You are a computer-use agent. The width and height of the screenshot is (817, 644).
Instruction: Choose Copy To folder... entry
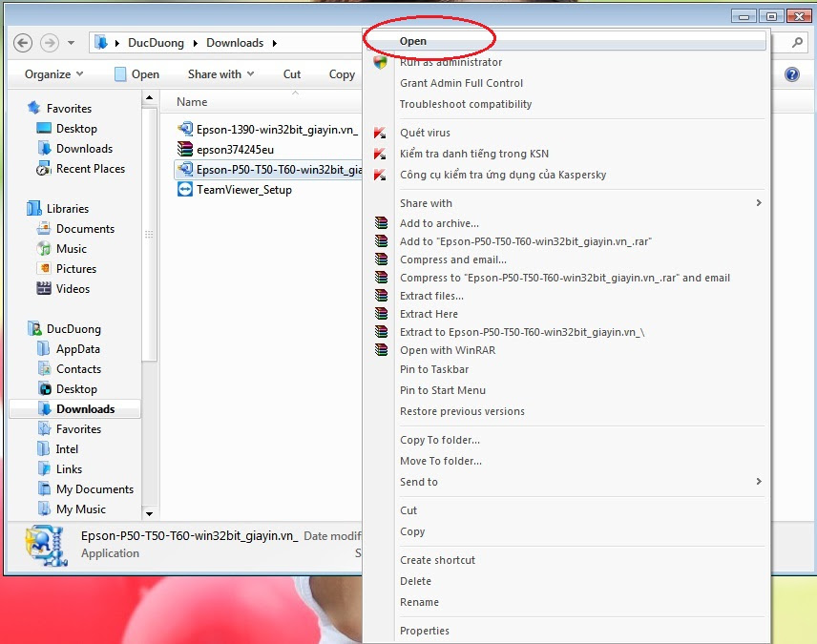(x=440, y=440)
